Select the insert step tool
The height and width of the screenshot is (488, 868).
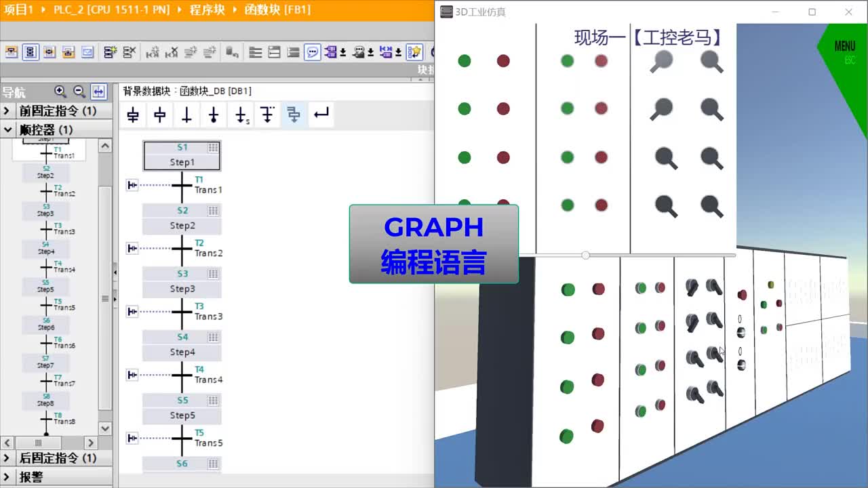pyautogui.click(x=160, y=115)
